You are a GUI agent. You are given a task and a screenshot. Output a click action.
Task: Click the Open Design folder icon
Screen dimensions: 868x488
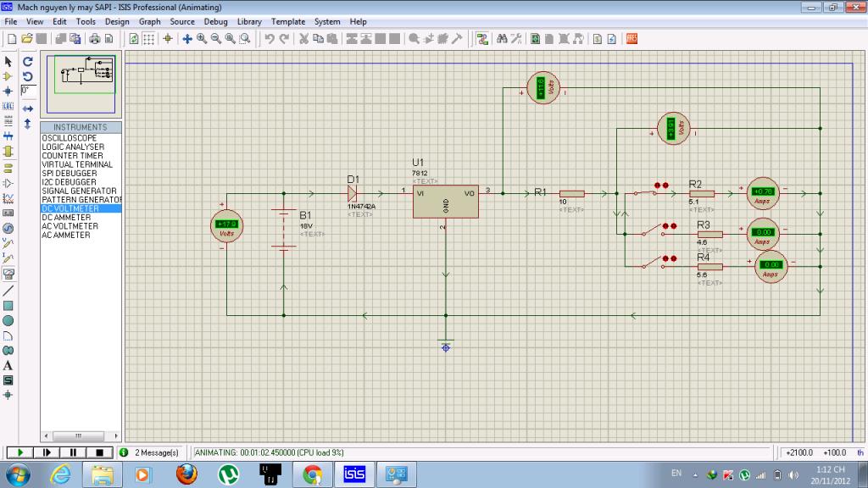tap(27, 39)
